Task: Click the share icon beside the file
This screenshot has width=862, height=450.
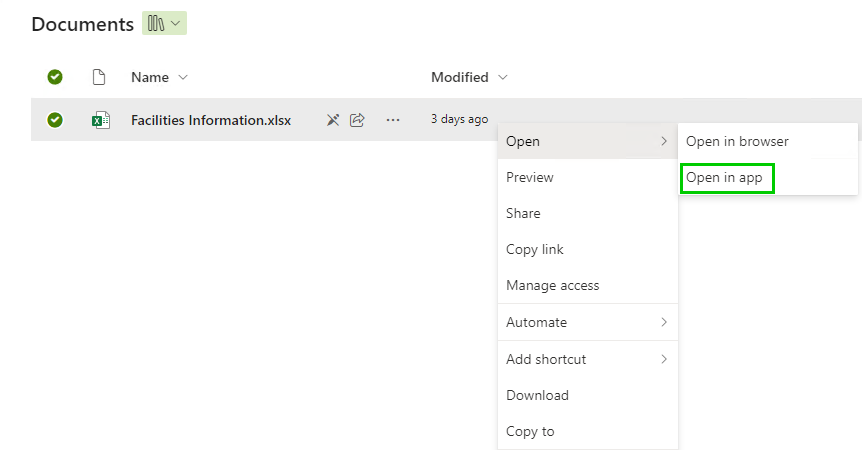Action: 357,120
